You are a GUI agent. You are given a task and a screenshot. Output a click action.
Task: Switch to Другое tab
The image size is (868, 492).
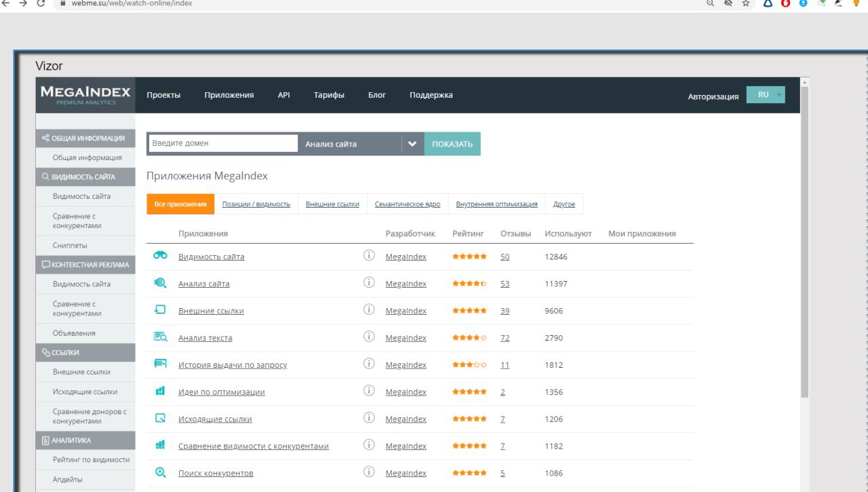pos(564,204)
